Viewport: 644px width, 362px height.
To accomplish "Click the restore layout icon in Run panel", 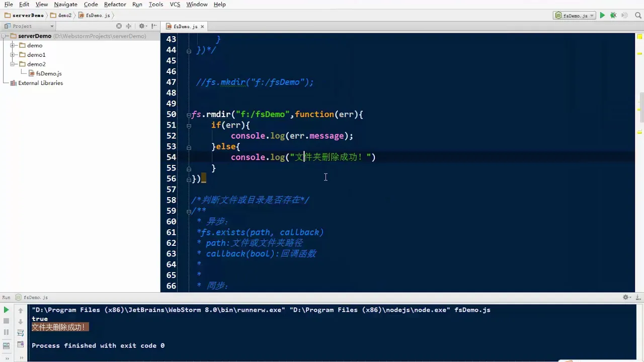I will (x=7, y=345).
